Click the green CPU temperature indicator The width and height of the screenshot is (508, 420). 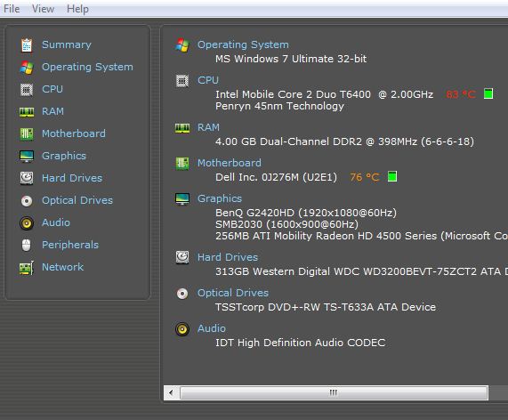(x=488, y=93)
